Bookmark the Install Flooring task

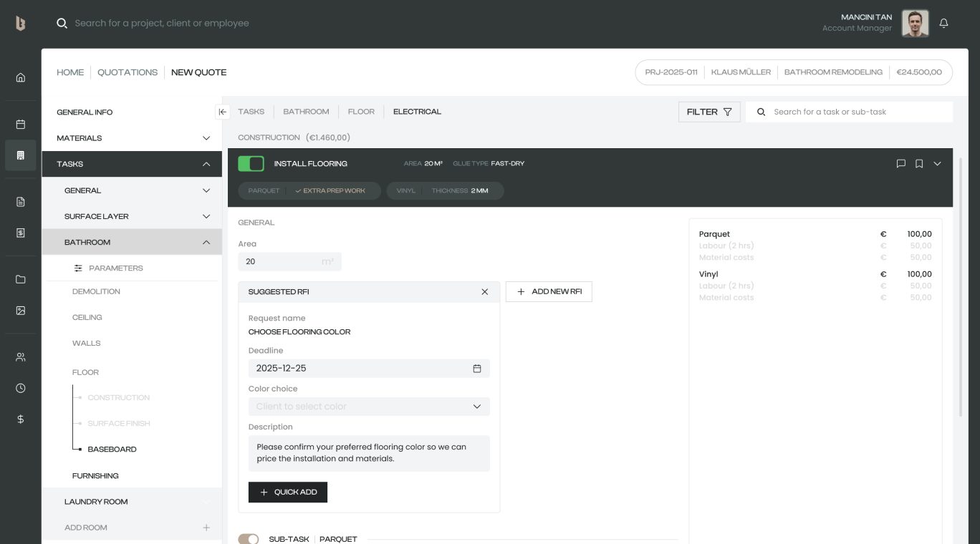[919, 164]
